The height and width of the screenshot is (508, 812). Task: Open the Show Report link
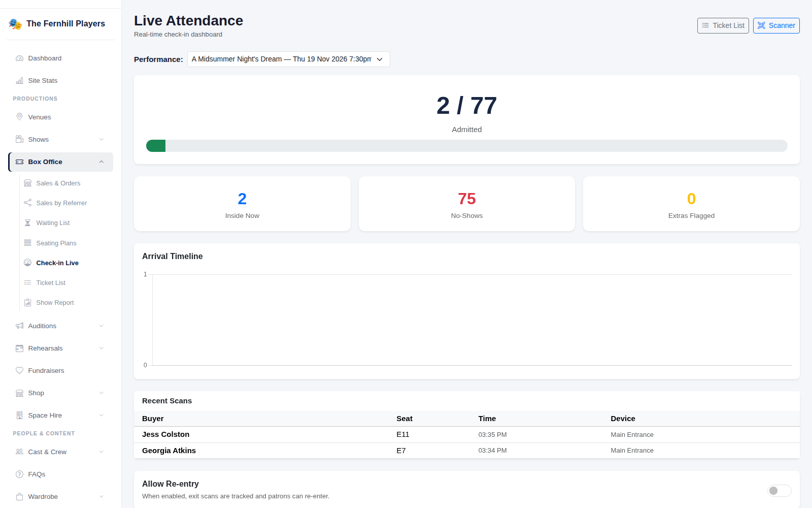coord(55,303)
